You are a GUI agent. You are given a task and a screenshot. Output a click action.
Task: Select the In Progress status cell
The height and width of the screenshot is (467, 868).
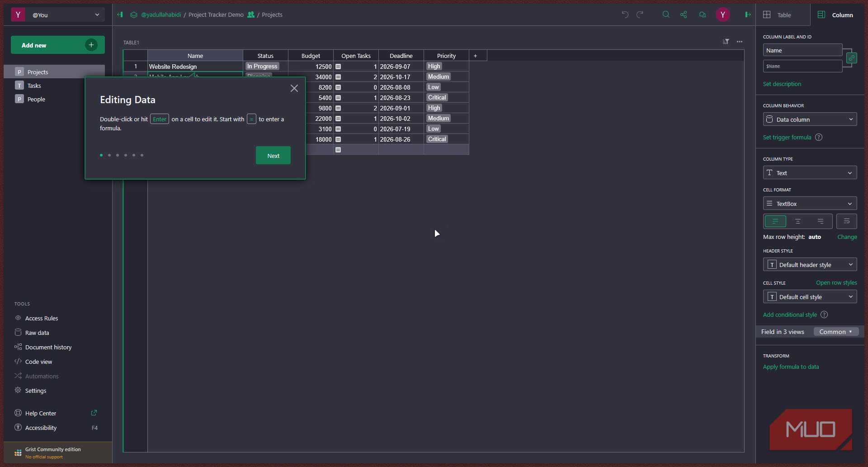click(x=265, y=67)
